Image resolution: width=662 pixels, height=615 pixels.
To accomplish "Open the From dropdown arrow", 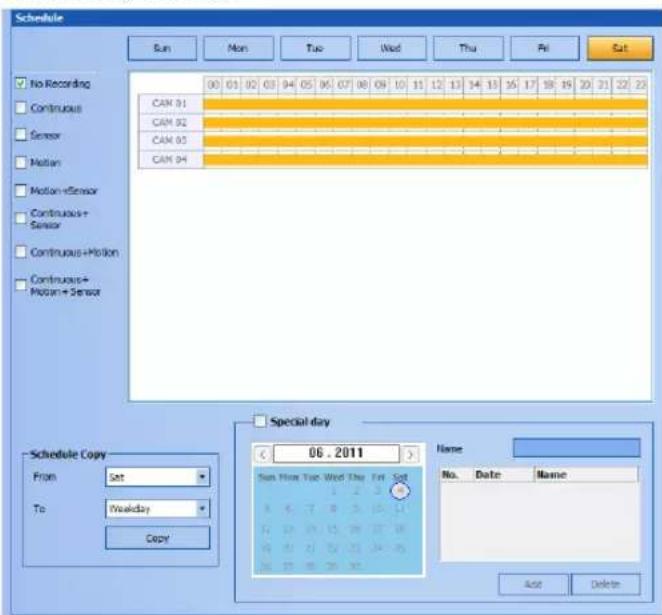I will pos(202,477).
